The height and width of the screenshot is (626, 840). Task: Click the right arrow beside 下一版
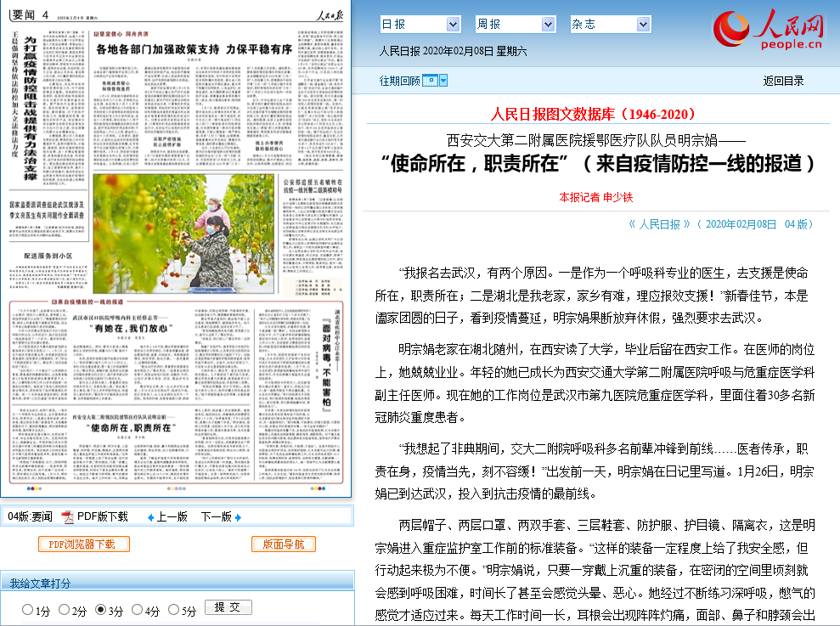(239, 517)
